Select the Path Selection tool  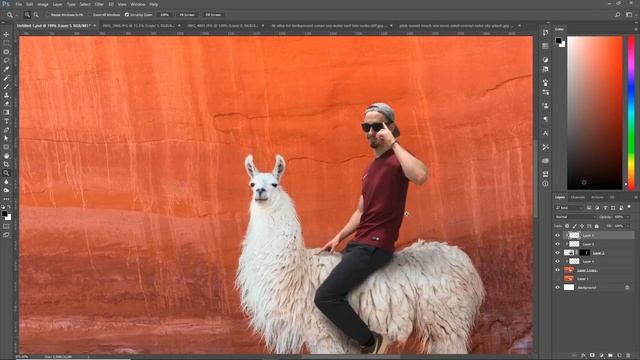[x=6, y=138]
